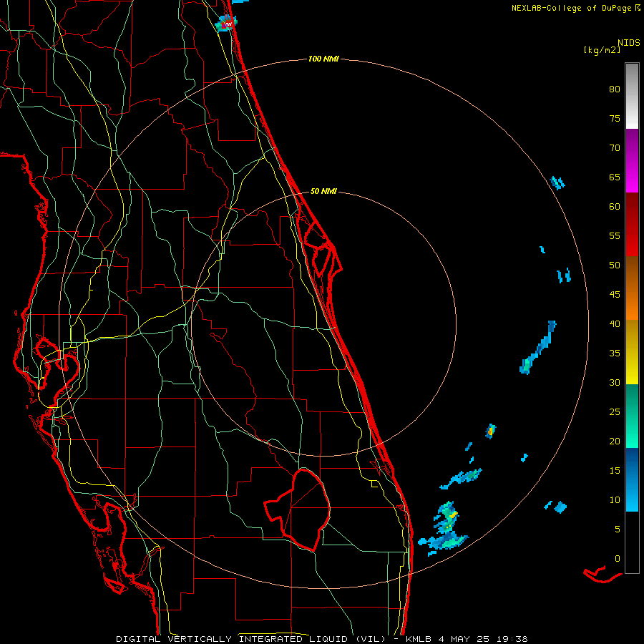Click the 60 value on the VIL scale
The height and width of the screenshot is (644, 644).
pos(615,207)
